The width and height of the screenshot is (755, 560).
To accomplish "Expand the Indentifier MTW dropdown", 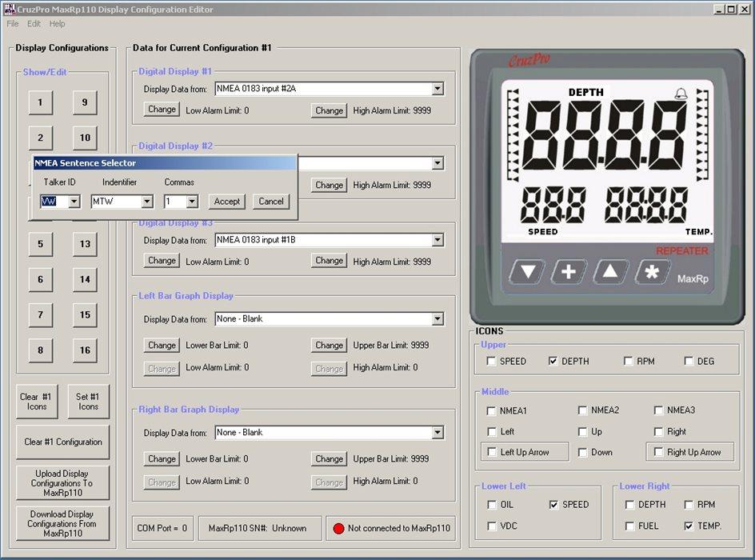I will point(147,202).
